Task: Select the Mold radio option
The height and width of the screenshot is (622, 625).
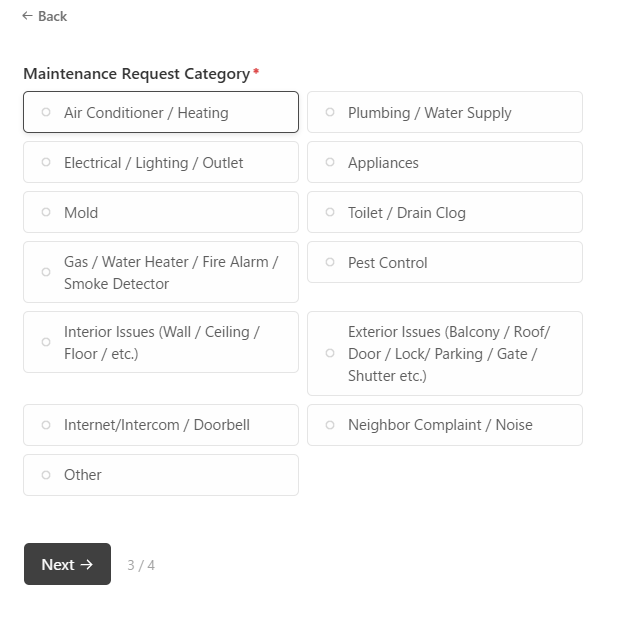Action: pyautogui.click(x=160, y=213)
